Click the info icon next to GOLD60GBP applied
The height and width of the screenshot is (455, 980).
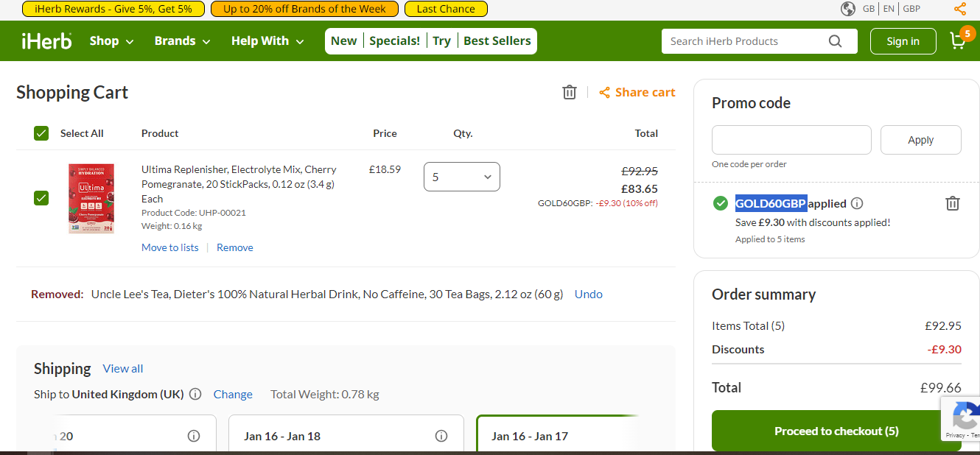point(857,203)
